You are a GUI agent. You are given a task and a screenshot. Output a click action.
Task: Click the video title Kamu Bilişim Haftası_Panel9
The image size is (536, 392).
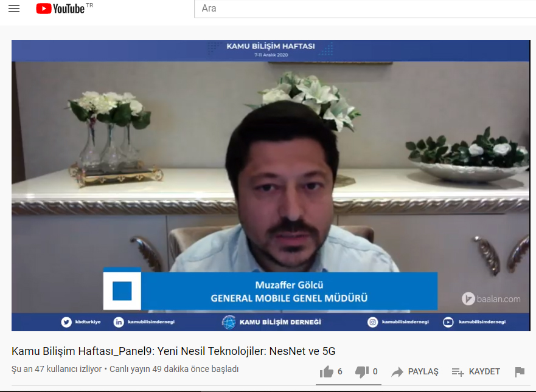coord(173,351)
